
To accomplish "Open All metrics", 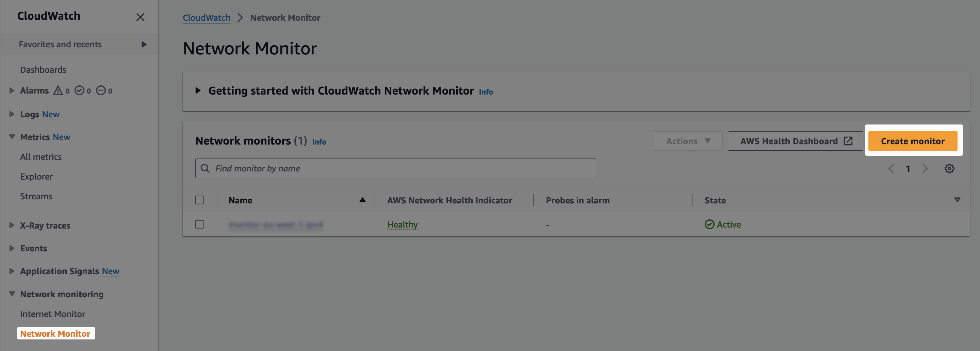I will click(41, 157).
